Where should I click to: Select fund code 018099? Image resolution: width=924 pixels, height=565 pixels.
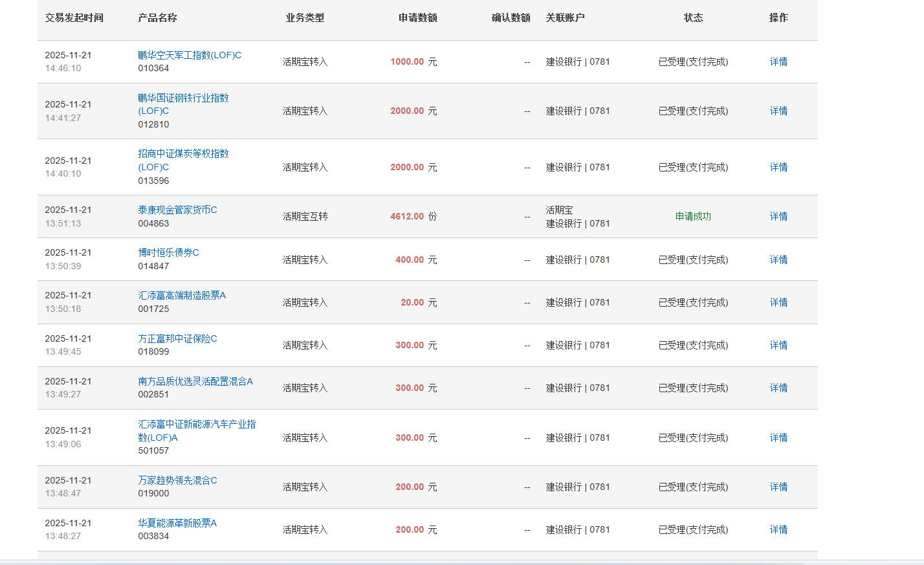click(153, 351)
